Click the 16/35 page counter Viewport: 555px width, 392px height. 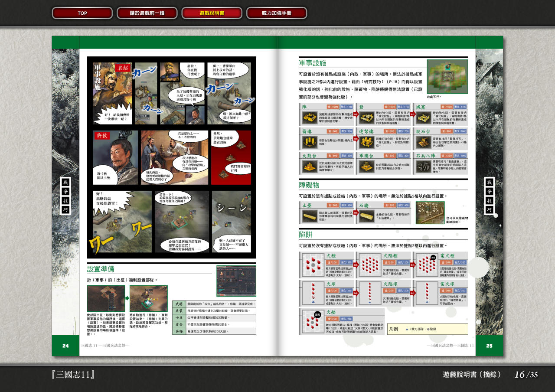click(526, 375)
